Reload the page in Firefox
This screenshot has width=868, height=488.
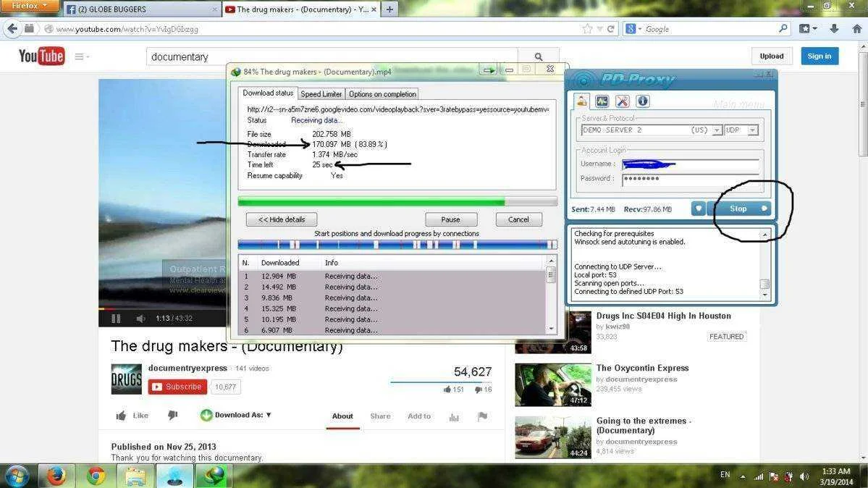pos(610,29)
